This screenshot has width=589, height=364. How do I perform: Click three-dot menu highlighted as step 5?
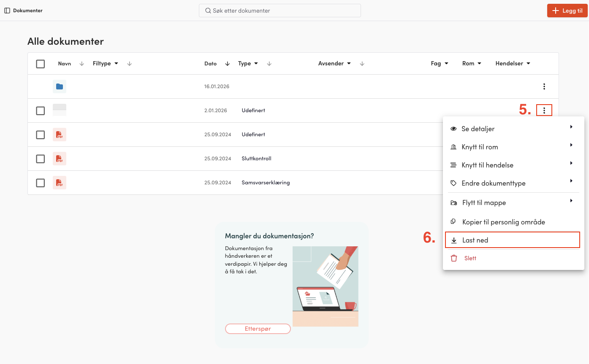coord(544,111)
